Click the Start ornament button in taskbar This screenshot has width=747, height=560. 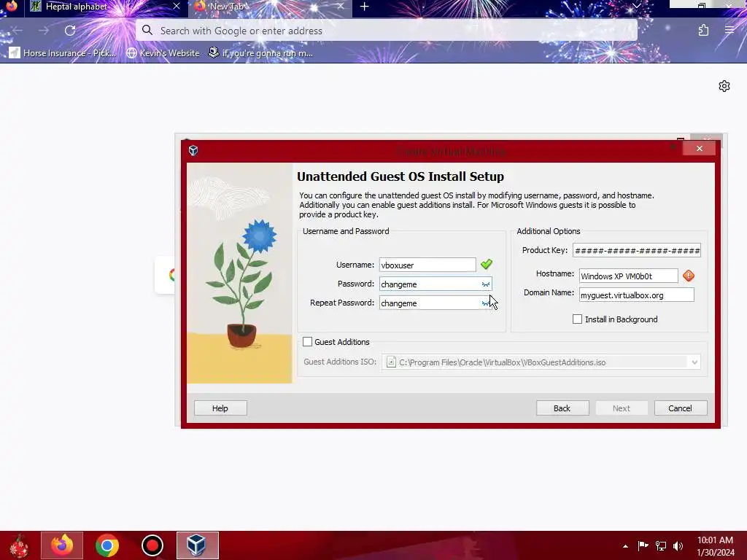tap(20, 545)
